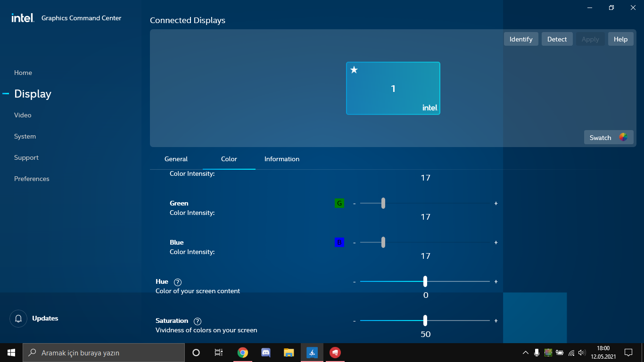Screen dimensions: 644x362
Task: Open the Video section
Action: pos(23,115)
